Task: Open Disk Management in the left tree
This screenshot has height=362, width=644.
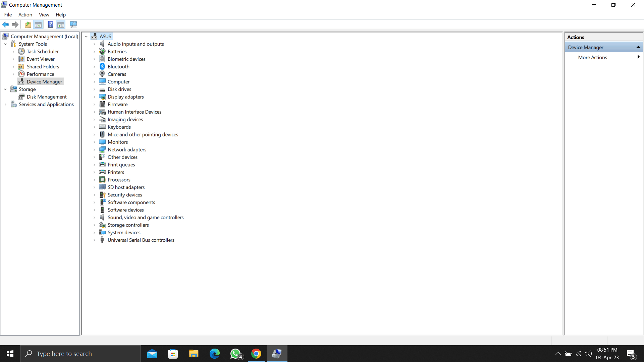Action: pyautogui.click(x=47, y=97)
